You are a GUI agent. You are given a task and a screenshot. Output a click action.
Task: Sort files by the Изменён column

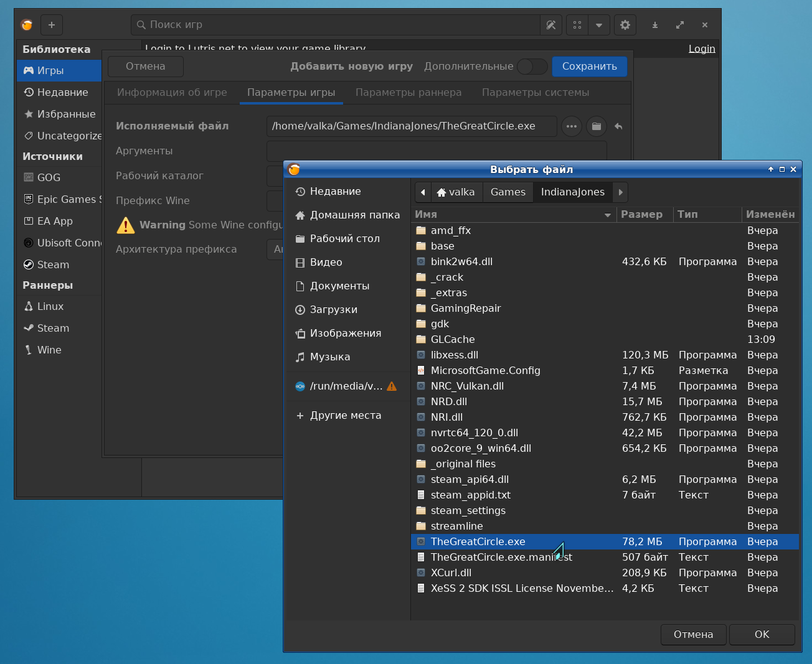tap(770, 214)
